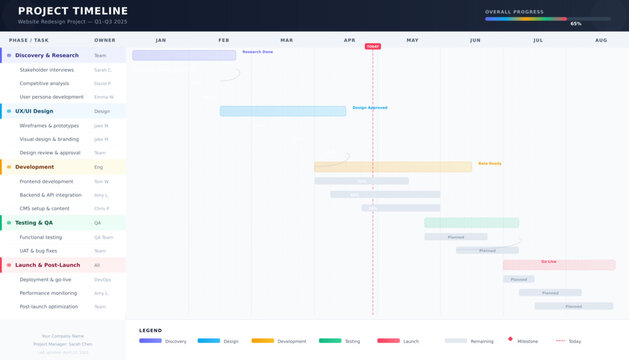Viewport: 629px width, 360px height.
Task: Click the Stakeholder interviews task
Action: pyautogui.click(x=47, y=70)
